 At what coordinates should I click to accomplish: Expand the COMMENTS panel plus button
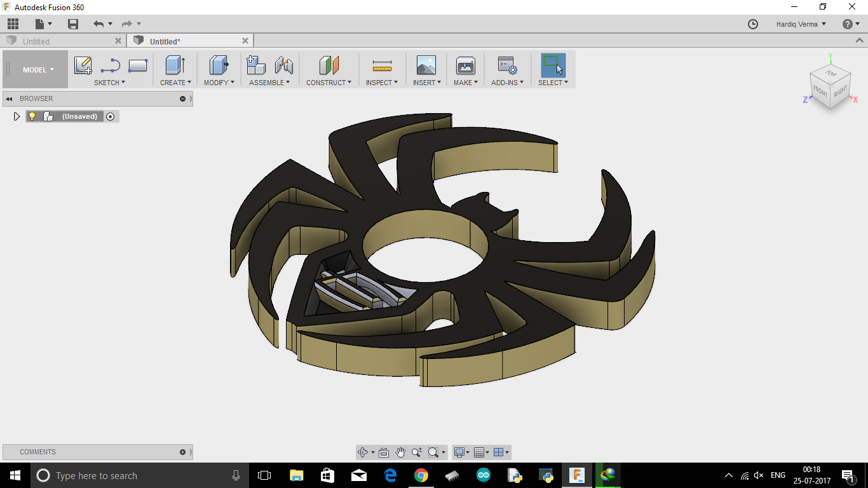183,452
